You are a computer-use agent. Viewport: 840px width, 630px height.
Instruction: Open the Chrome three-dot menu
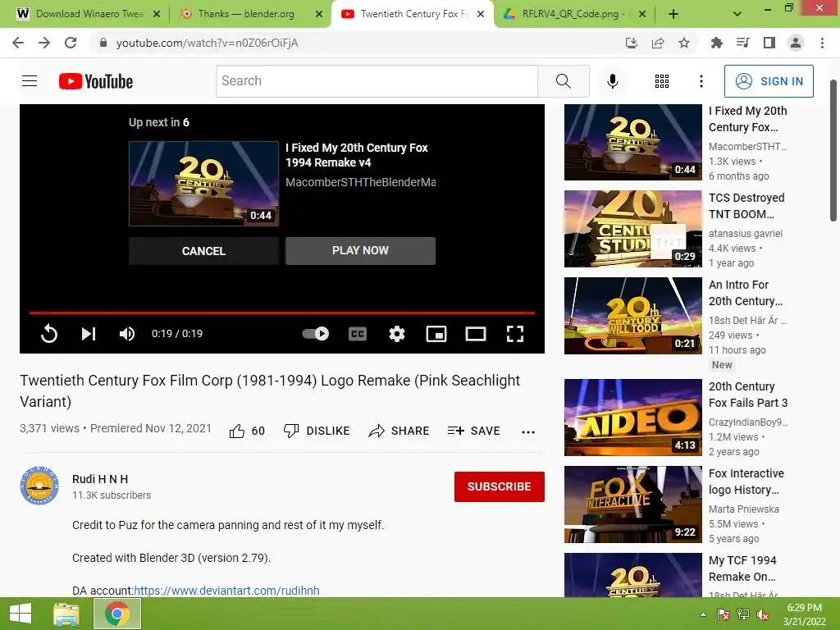[x=822, y=43]
